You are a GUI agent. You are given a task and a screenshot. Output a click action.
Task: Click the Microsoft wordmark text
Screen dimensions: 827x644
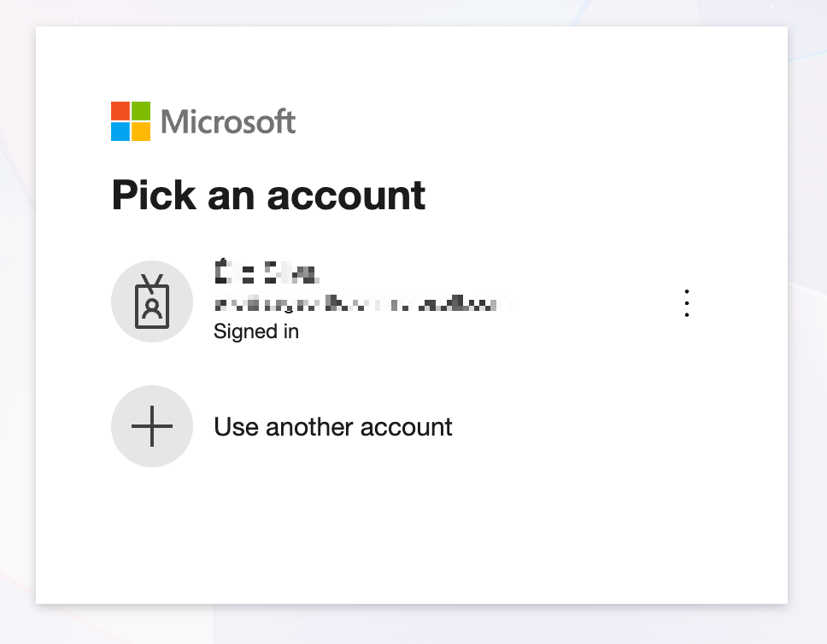[228, 122]
